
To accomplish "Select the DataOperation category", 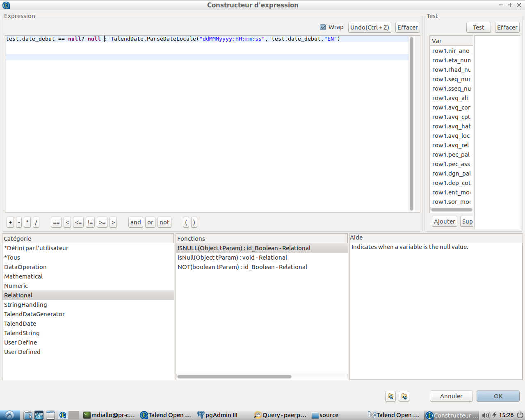I will pyautogui.click(x=88, y=267).
